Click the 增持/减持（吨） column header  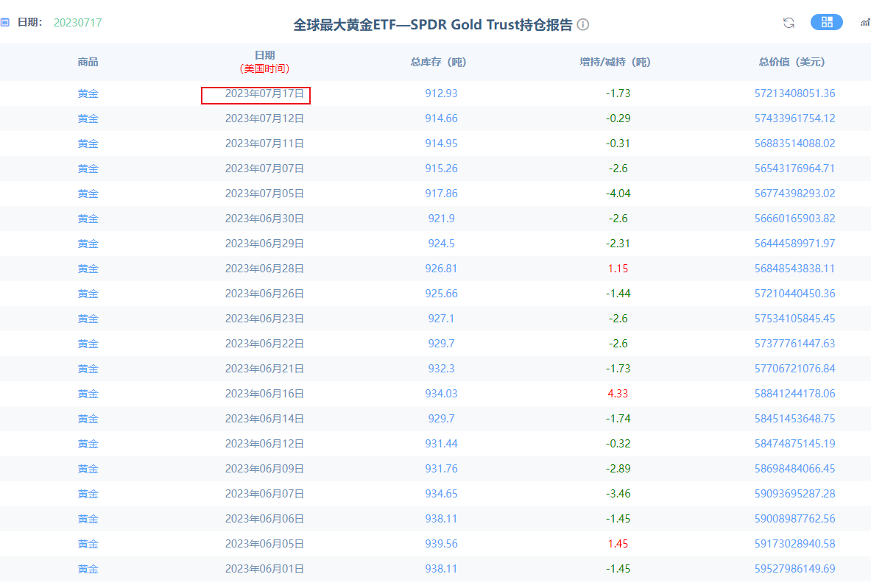coord(618,63)
